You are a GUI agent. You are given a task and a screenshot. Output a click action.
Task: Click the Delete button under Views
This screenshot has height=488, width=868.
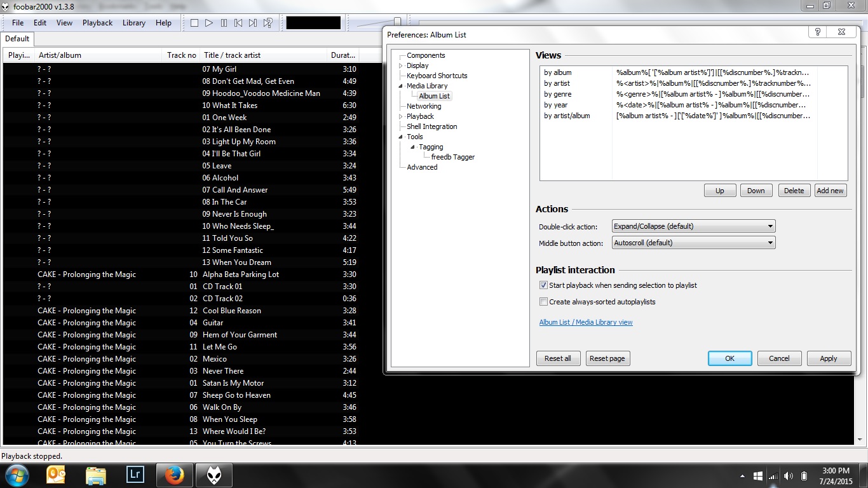[794, 191]
